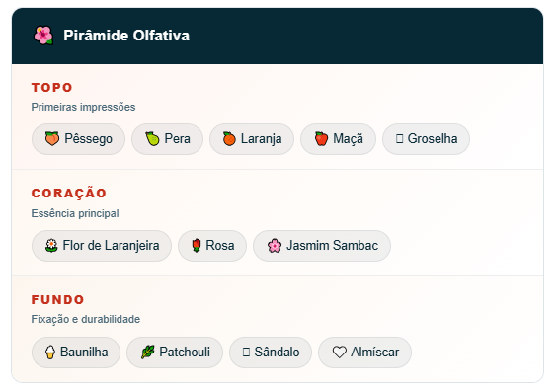The image size is (558, 392).
Task: Click the white flower icon beside Flor de Laranjeira
Action: pyautogui.click(x=51, y=245)
